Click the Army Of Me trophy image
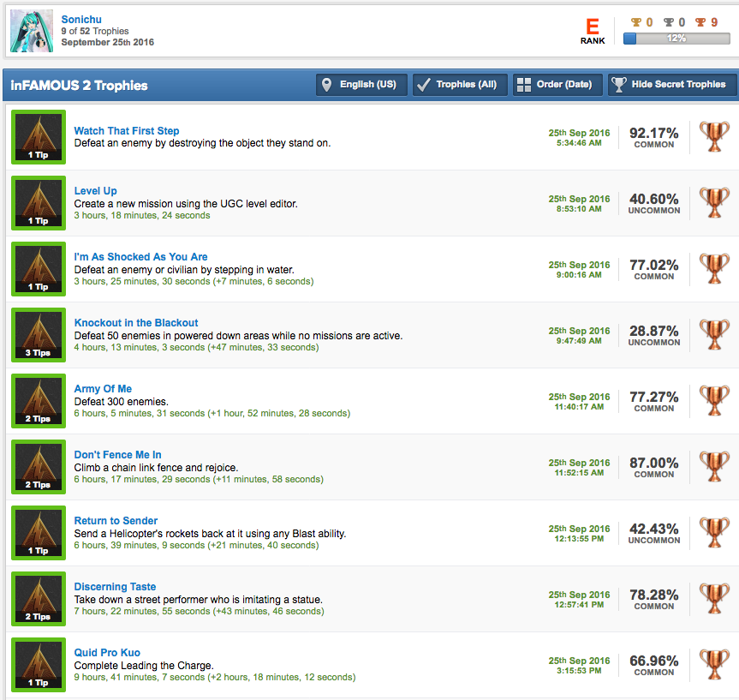This screenshot has width=739, height=700. coord(39,401)
